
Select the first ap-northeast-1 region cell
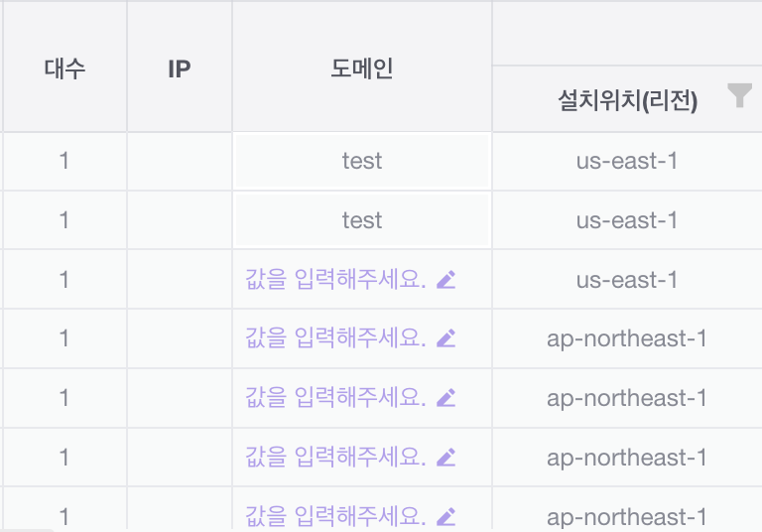[x=627, y=339]
